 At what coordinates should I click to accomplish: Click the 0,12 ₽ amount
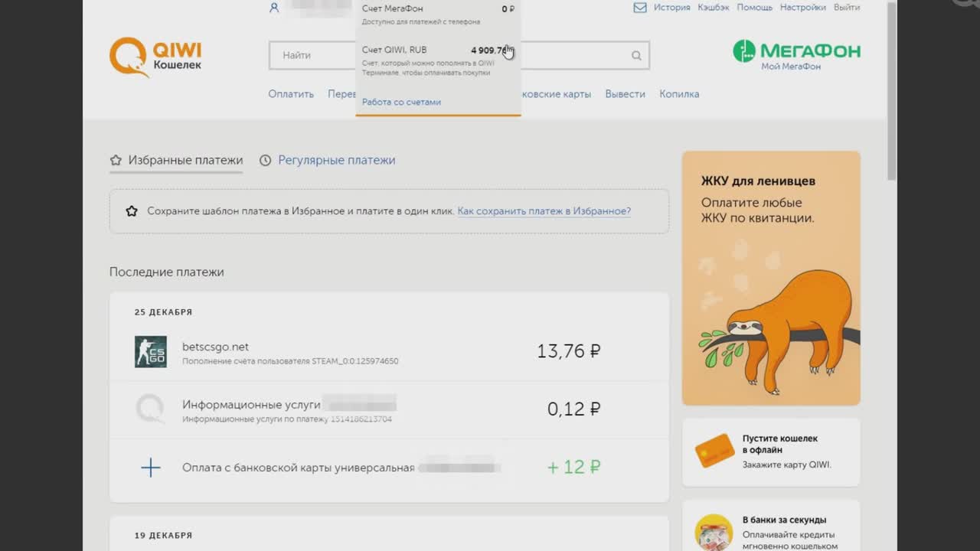[573, 409]
